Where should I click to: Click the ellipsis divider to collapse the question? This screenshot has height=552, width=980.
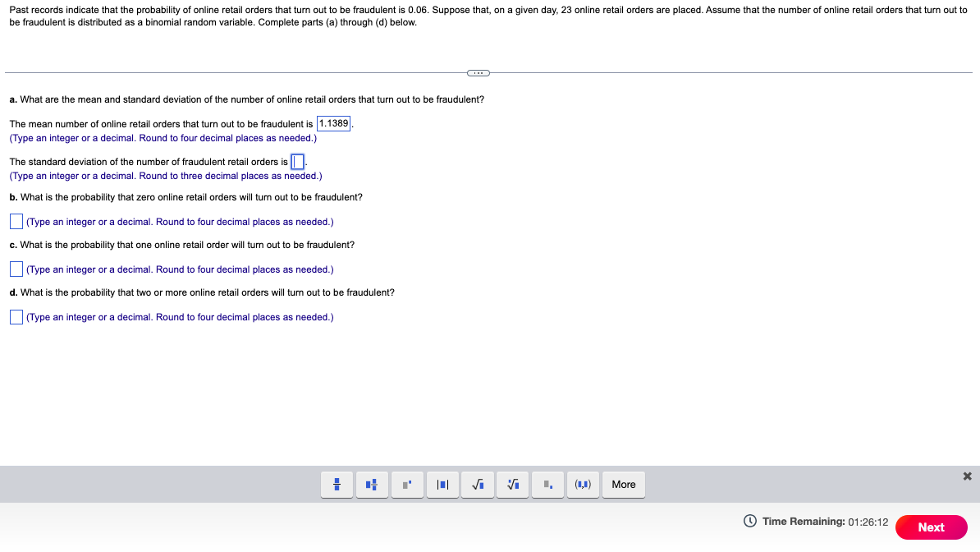(479, 72)
